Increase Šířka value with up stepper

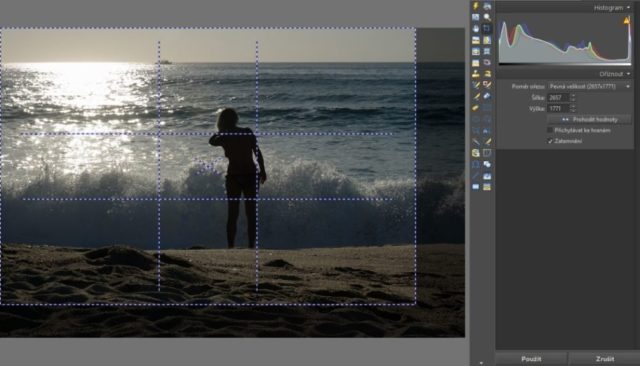pyautogui.click(x=573, y=95)
